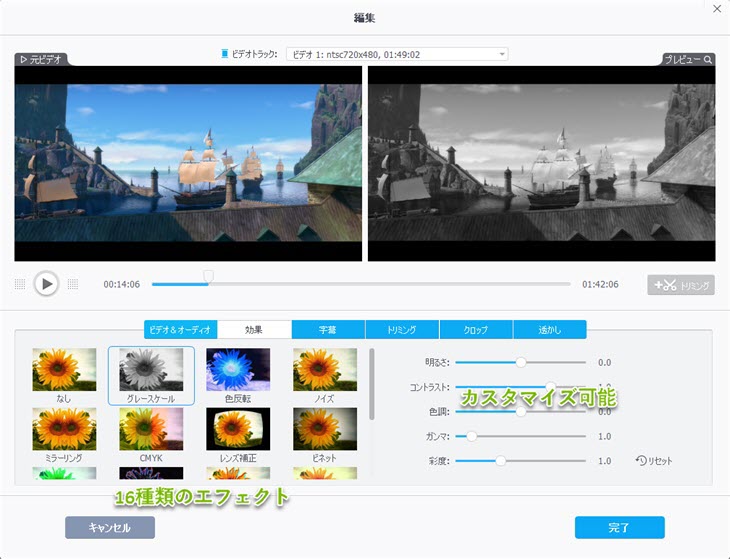Select the ミラーリング effect thumbnail

pyautogui.click(x=64, y=429)
